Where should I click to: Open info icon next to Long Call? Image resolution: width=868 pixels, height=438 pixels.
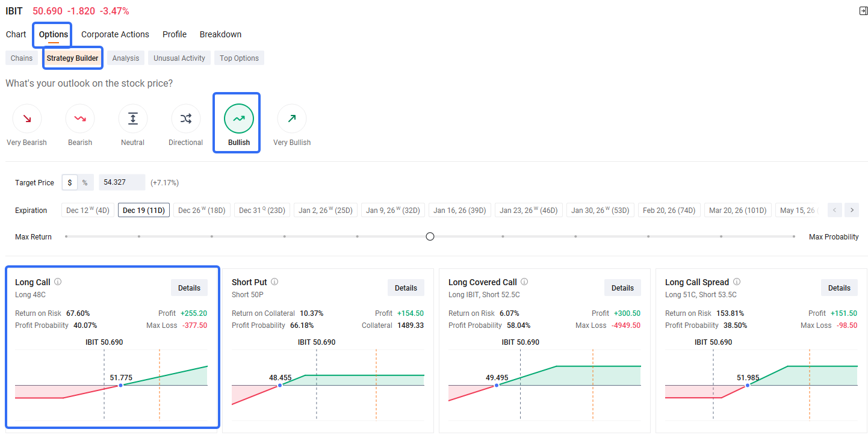click(58, 282)
